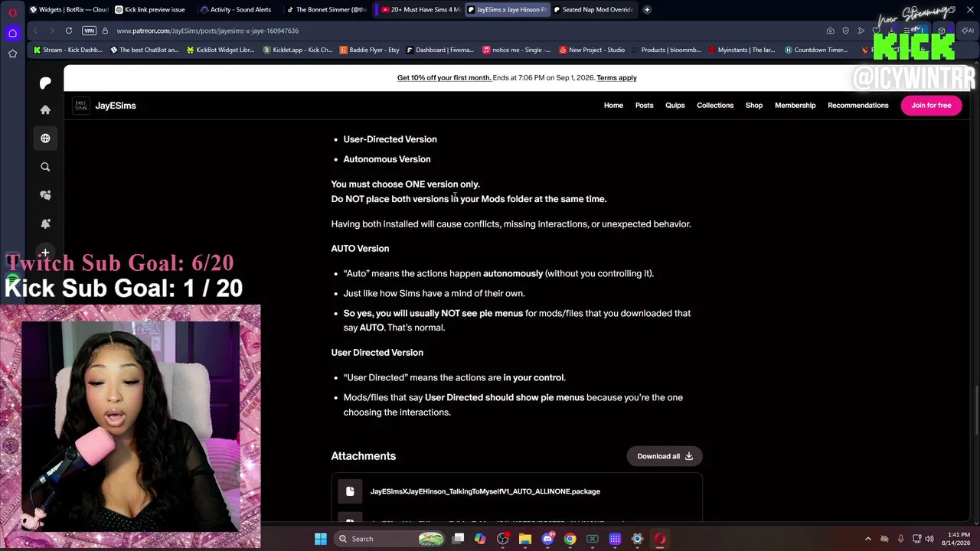Open OBS Studio from the taskbar
The height and width of the screenshot is (551, 980).
pos(503,539)
